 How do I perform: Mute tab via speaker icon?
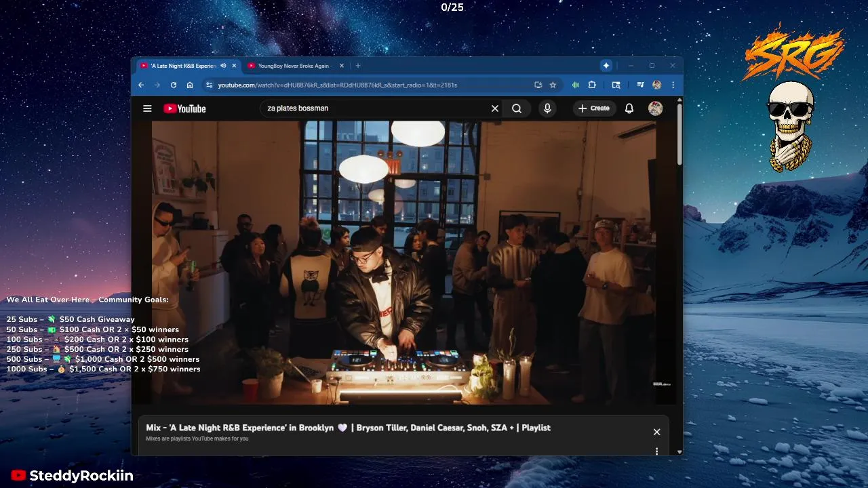coord(223,66)
